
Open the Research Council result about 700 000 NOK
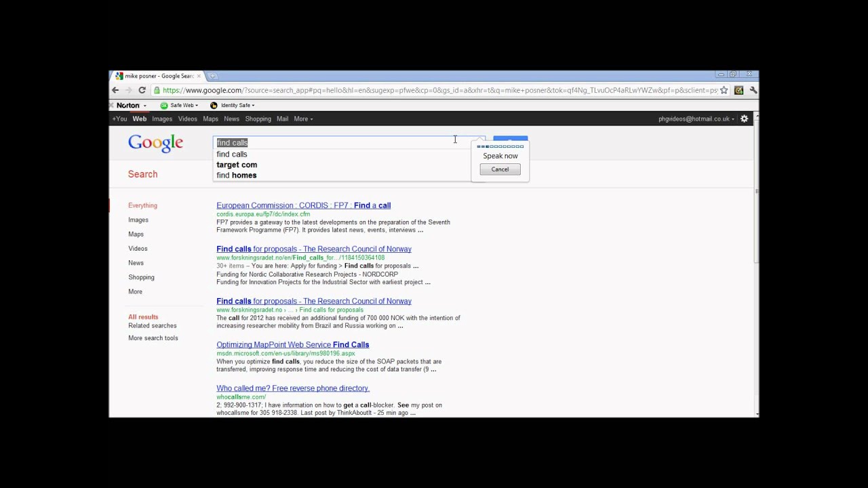click(x=314, y=301)
